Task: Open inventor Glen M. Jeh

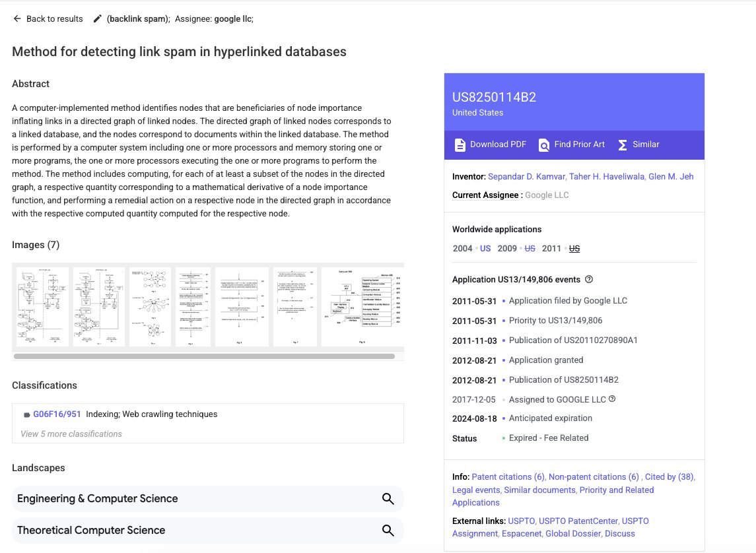Action: click(x=671, y=176)
